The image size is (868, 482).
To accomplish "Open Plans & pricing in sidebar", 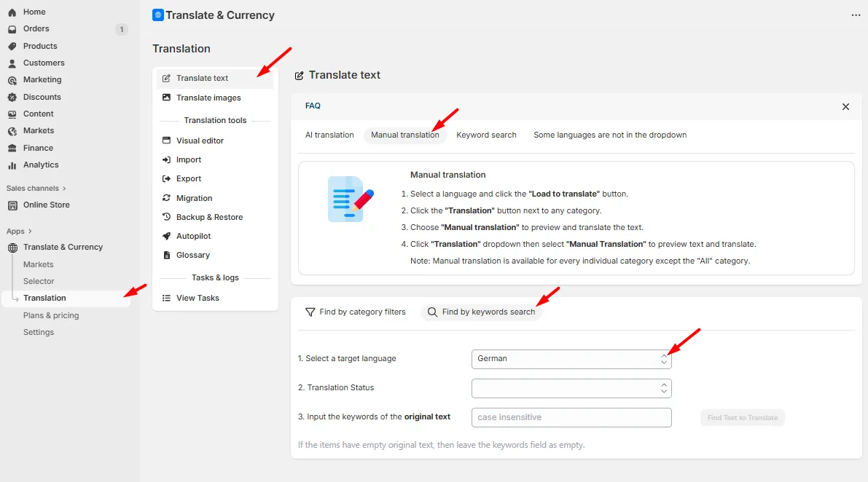I will pos(51,315).
